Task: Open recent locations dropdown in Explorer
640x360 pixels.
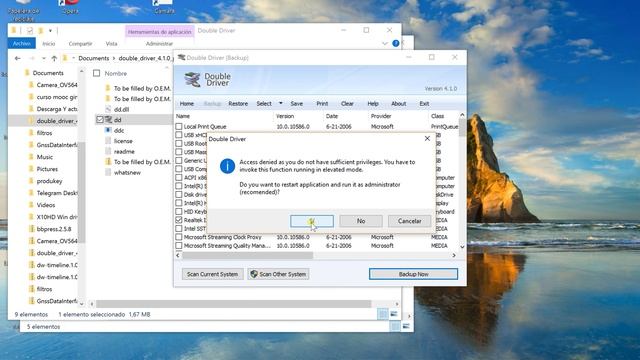Action: [x=43, y=58]
